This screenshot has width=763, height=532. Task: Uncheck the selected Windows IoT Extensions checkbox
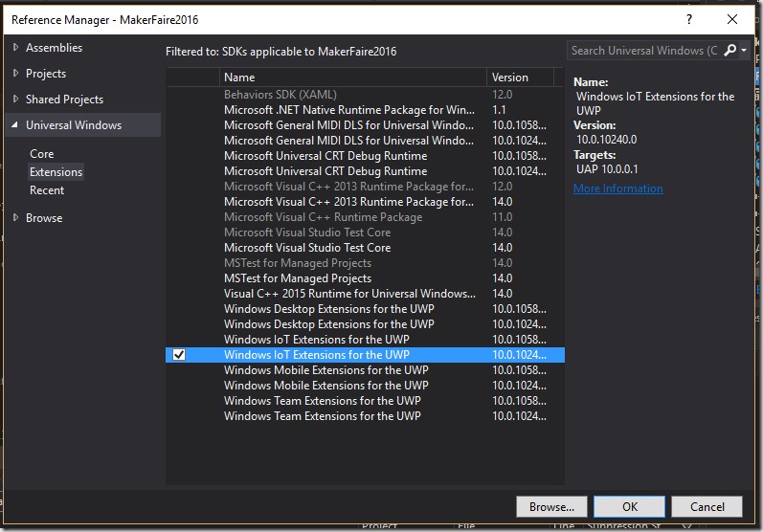[x=179, y=354]
